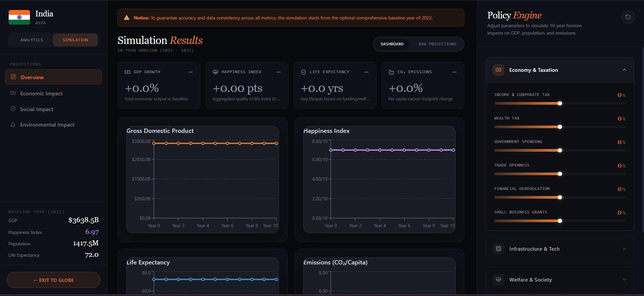Open the Social Impact projection
Screen dimensions: 644x296
click(x=53, y=109)
